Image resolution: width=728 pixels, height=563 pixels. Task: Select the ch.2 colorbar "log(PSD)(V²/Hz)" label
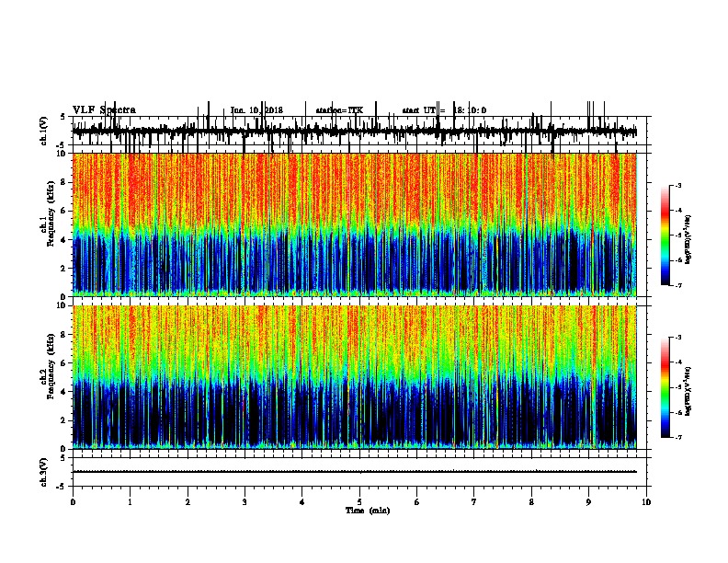pos(688,391)
